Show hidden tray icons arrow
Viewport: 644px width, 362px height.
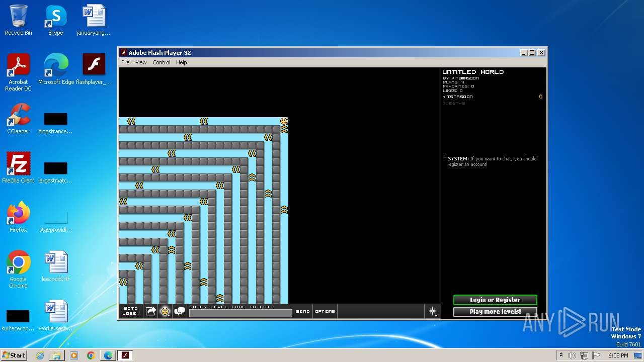[561, 355]
